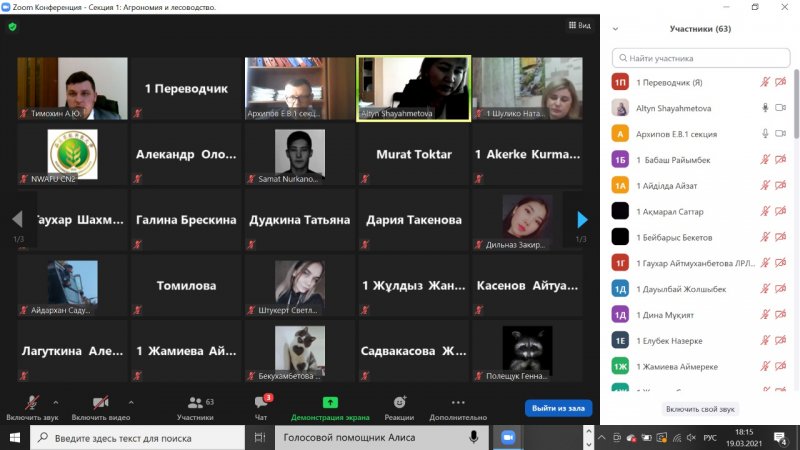Viewport: 800px width, 450px height.
Task: Open the Zoom app in the Windows taskbar
Action: point(507,437)
